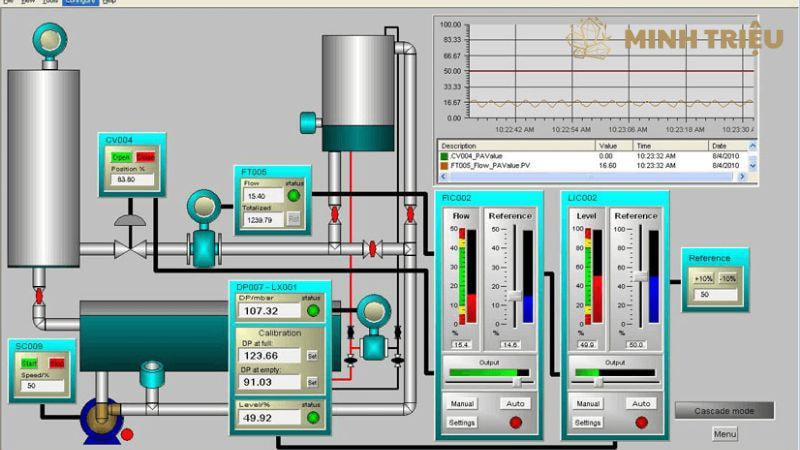
Task: Click the FIC002 red indicator lamp
Action: click(516, 422)
